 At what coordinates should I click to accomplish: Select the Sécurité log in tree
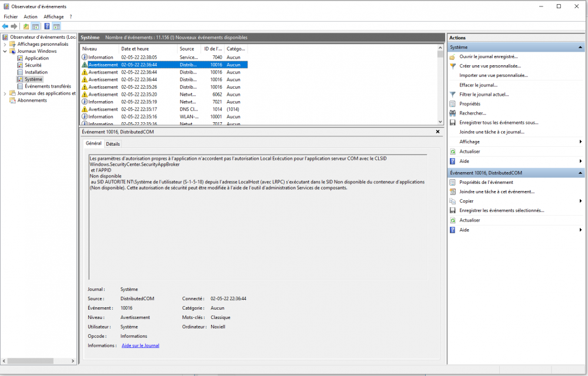coord(33,65)
